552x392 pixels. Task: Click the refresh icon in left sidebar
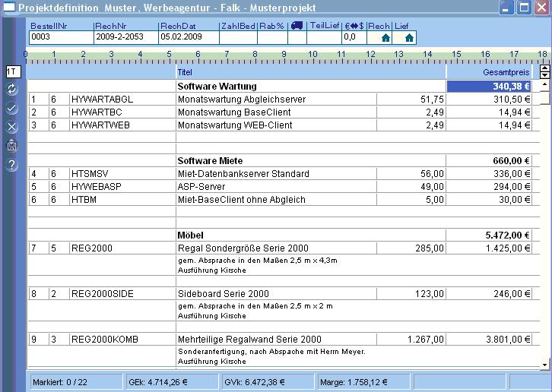coord(12,90)
